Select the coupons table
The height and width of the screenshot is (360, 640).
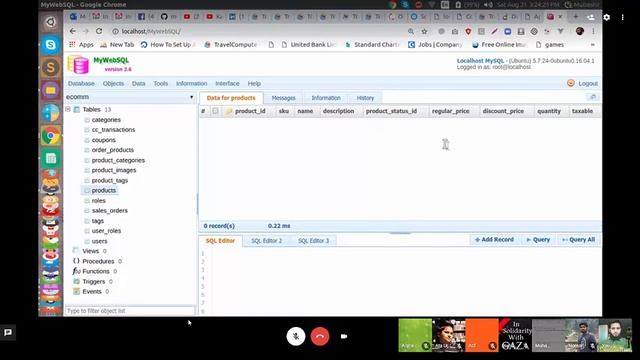[x=104, y=140]
